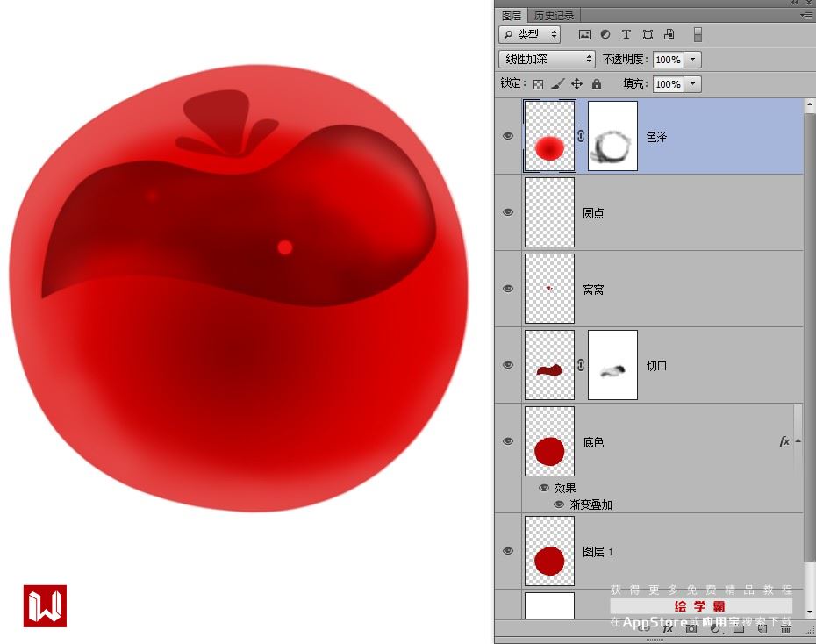Hide the 切口 layer

point(508,365)
